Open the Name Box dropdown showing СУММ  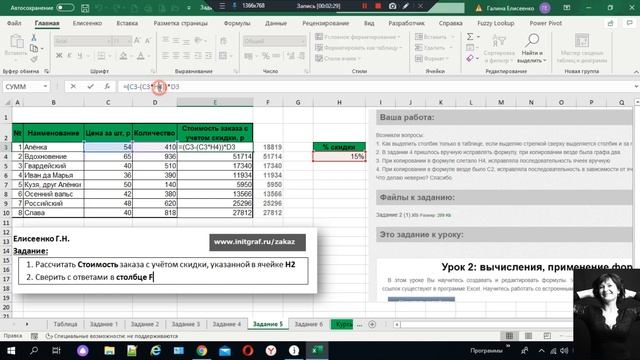click(45, 87)
